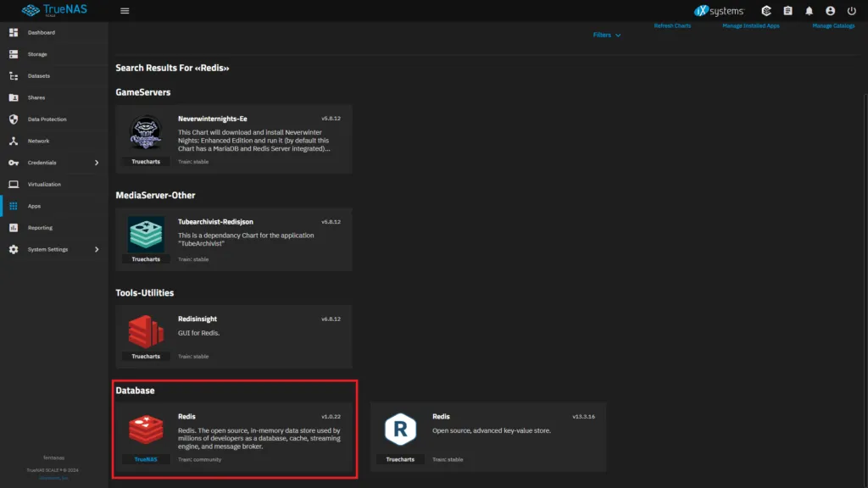Viewport: 868px width, 488px height.
Task: Collapse the sidebar with the hamburger menu
Action: coord(124,10)
